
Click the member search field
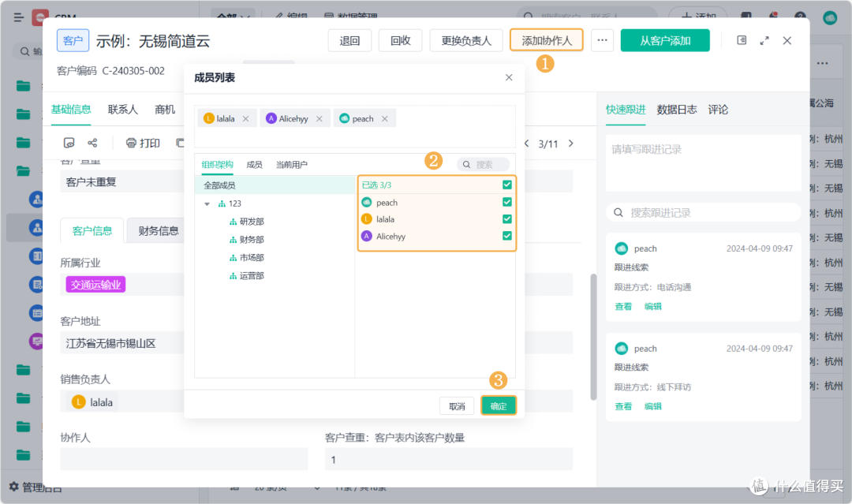click(483, 164)
